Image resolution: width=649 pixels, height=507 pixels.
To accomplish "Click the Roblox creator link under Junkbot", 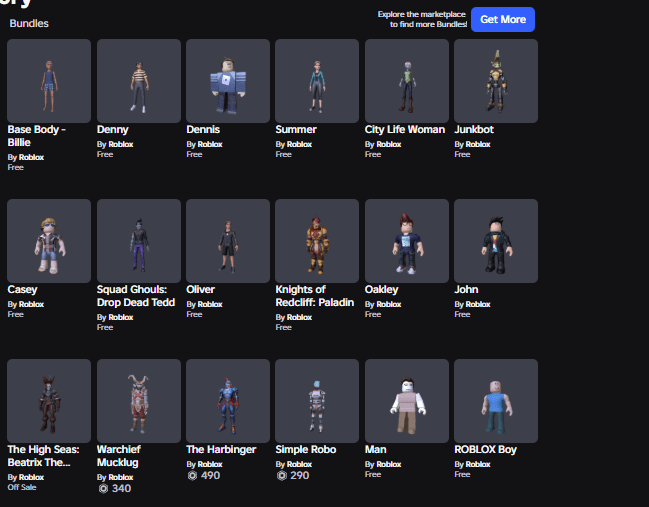I will pyautogui.click(x=478, y=144).
